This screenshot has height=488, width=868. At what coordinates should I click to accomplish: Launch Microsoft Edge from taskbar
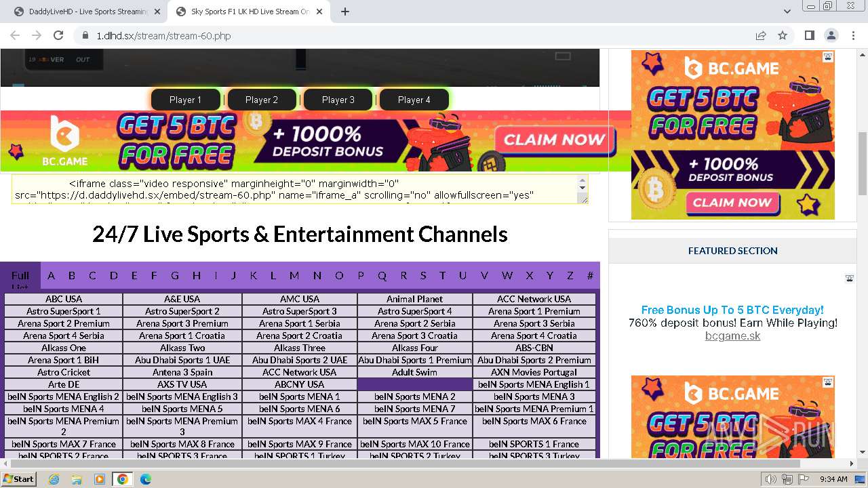point(145,479)
